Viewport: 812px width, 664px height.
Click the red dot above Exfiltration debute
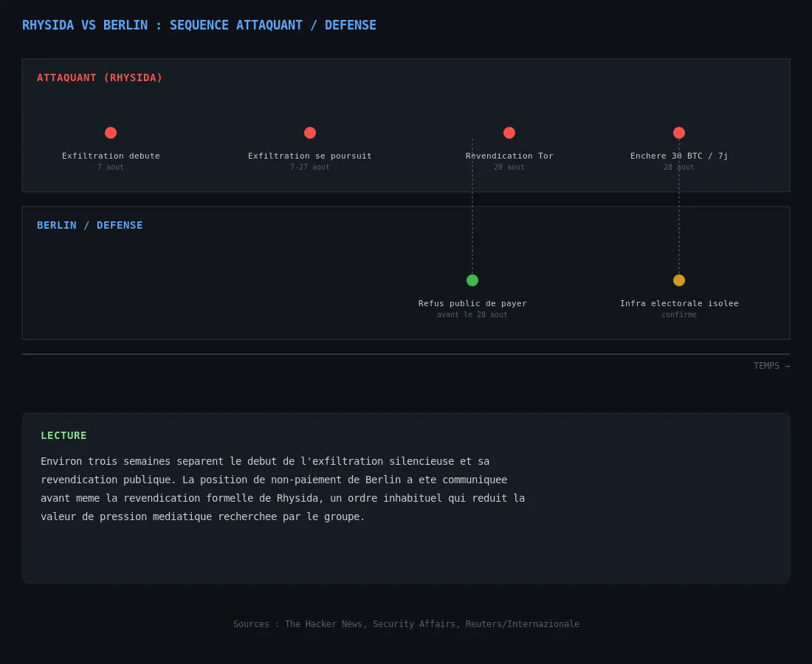click(110, 133)
